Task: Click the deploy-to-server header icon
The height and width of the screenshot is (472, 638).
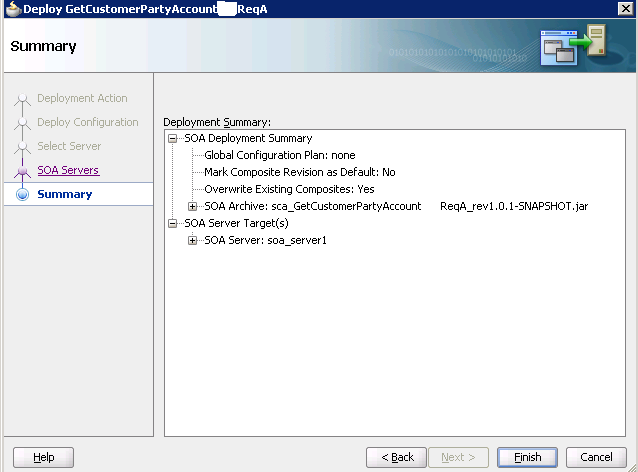Action: point(573,45)
